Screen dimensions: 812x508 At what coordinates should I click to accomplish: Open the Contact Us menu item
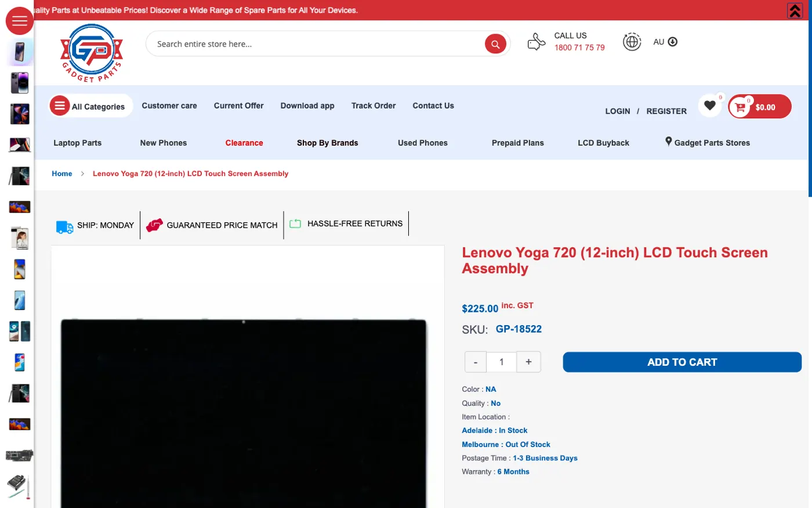pyautogui.click(x=433, y=106)
